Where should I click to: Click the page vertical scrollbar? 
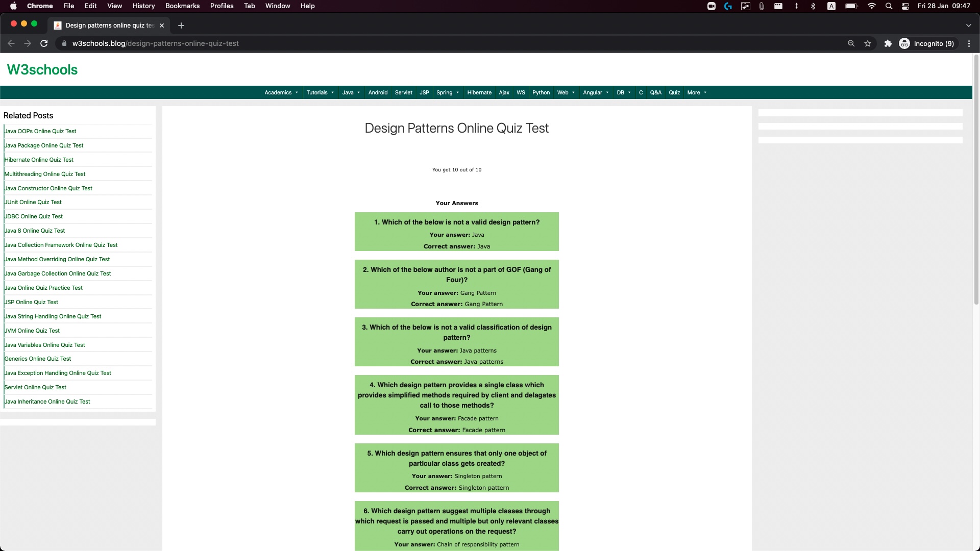pyautogui.click(x=976, y=179)
